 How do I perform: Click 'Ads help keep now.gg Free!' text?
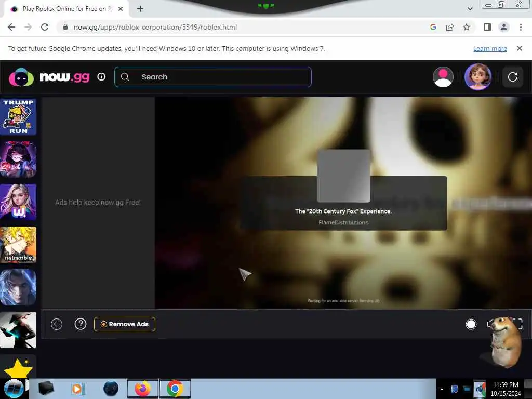[x=98, y=203]
